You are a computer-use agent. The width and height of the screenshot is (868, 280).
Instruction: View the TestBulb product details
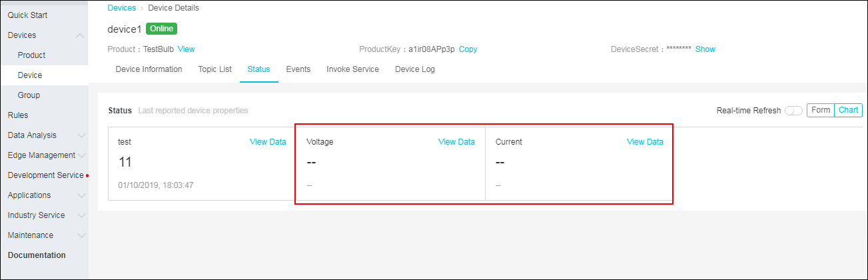tap(187, 49)
